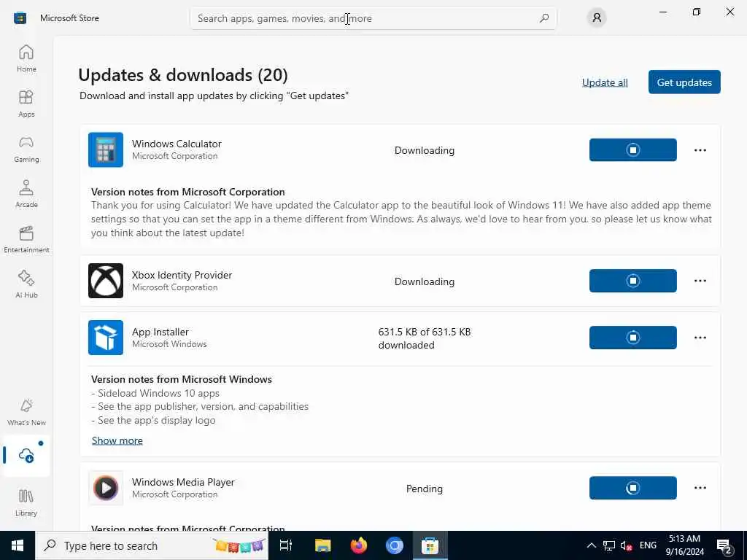
Task: Open Gaming section in sidebar
Action: 26,149
